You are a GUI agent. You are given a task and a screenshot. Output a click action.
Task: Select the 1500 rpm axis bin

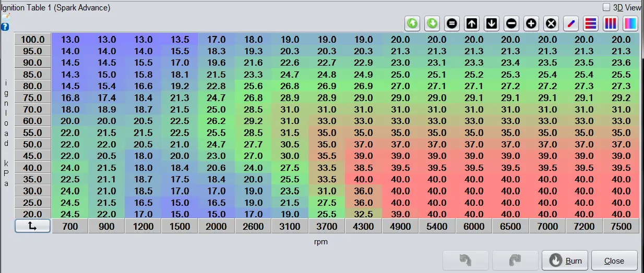pyautogui.click(x=180, y=227)
